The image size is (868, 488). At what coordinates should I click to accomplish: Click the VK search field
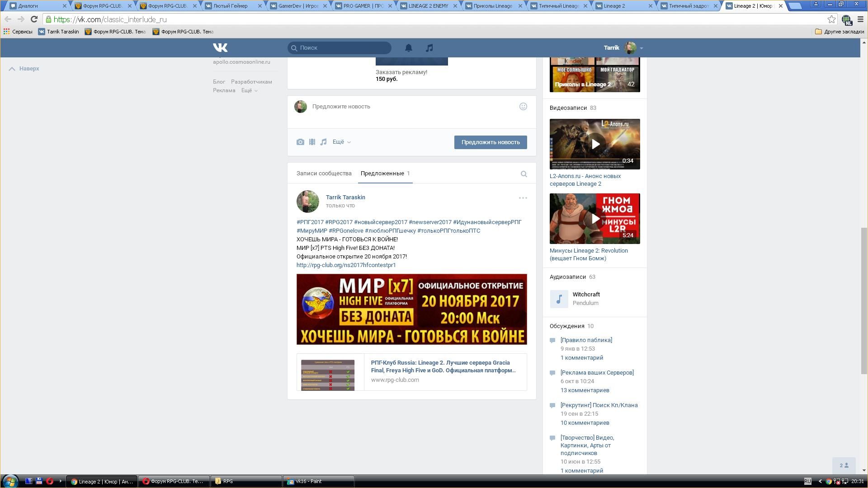pyautogui.click(x=340, y=47)
